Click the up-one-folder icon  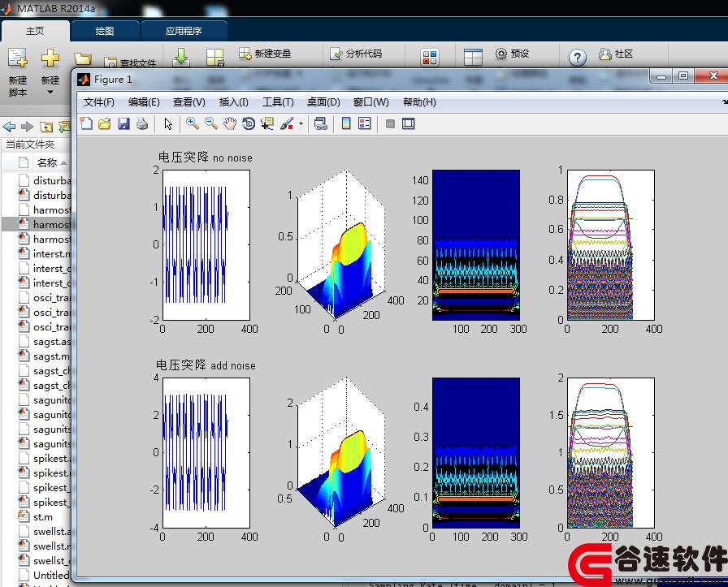(x=46, y=126)
